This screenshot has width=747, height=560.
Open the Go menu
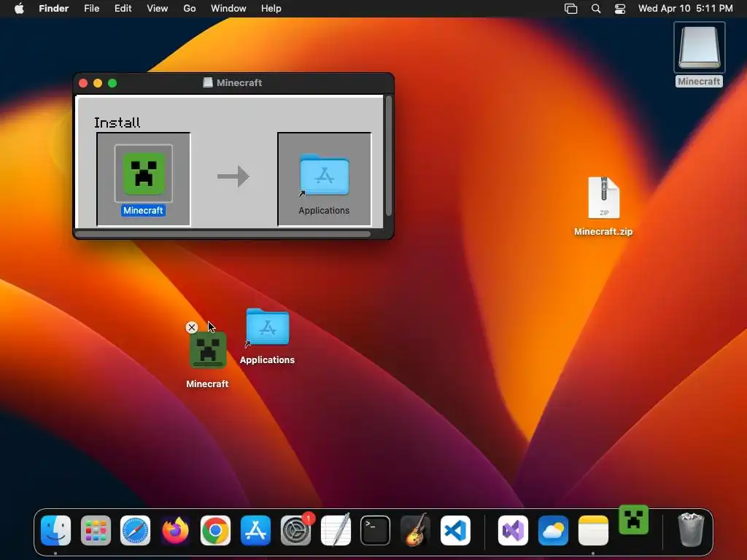click(x=190, y=9)
